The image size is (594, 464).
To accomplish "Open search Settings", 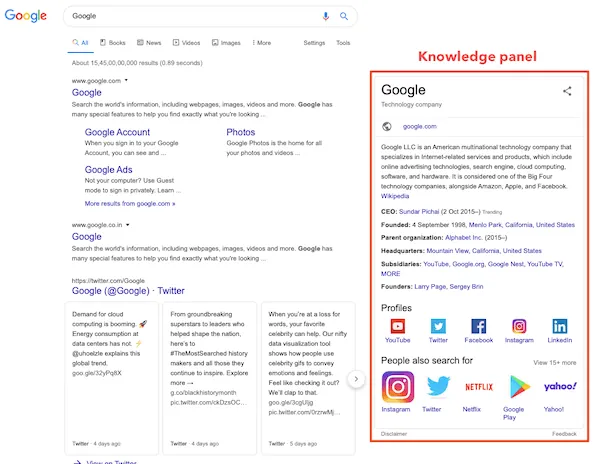I will 314,43.
